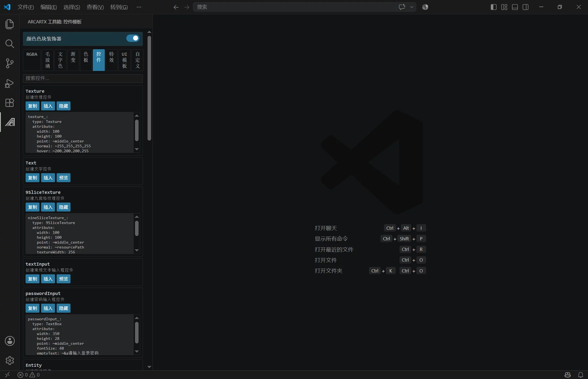Switch to the 色板 tab
Viewport: 588px width, 379px height.
(x=86, y=60)
